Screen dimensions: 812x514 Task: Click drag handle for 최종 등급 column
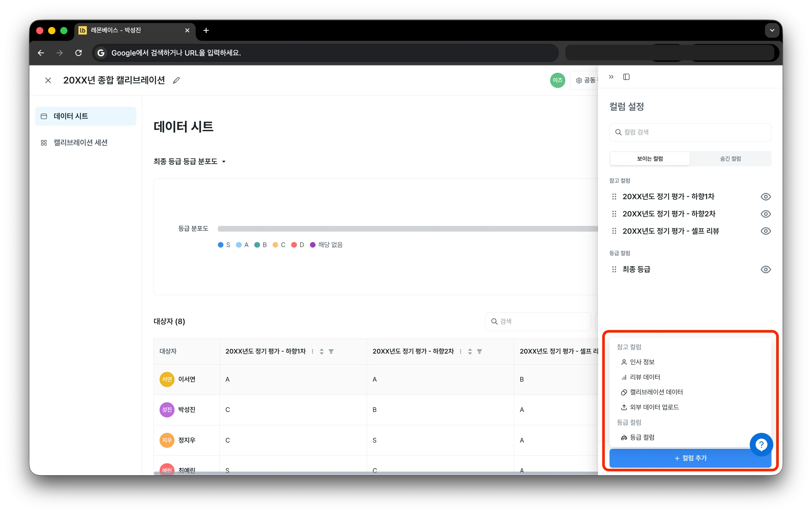point(614,269)
